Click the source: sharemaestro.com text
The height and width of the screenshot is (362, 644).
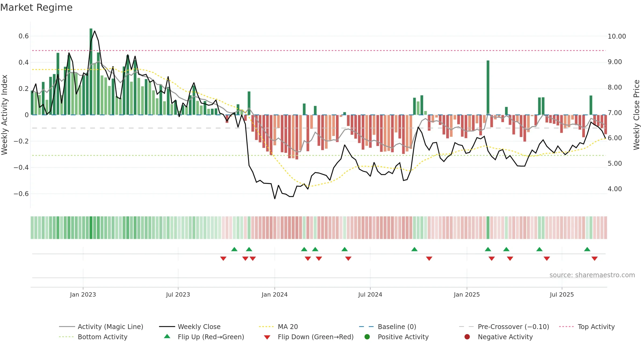592,275
